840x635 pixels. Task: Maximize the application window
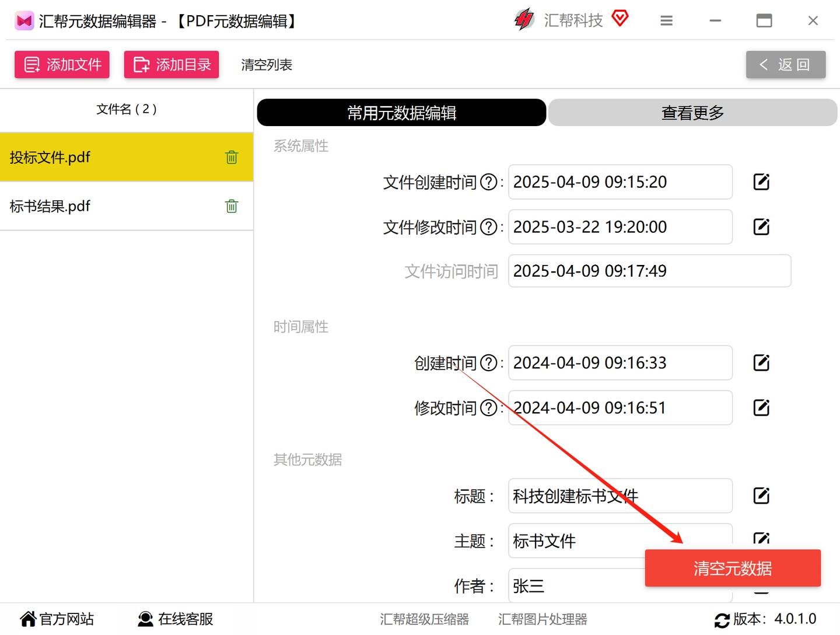pos(764,21)
